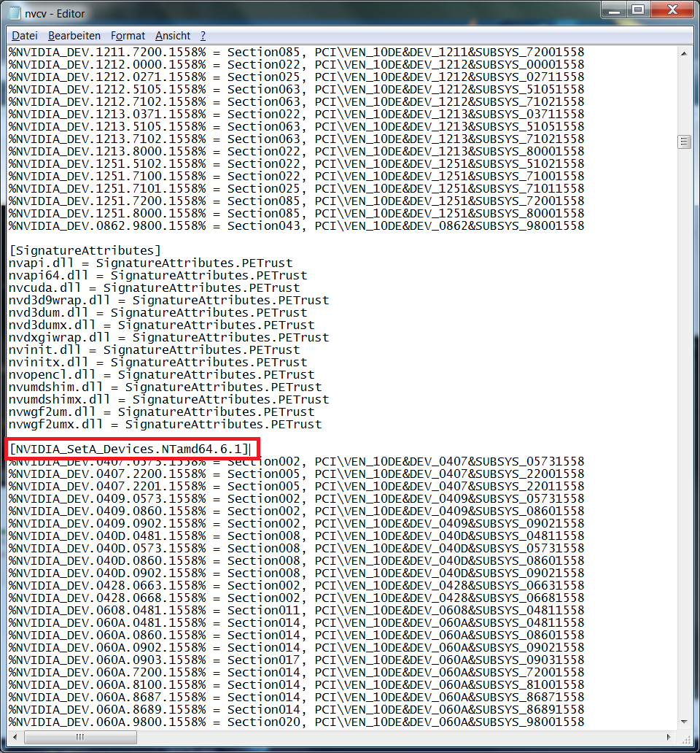Viewport: 700px width, 753px height.
Task: Click the %NVIDIA_DEV.060A.7200.1558% line
Action: [297, 672]
